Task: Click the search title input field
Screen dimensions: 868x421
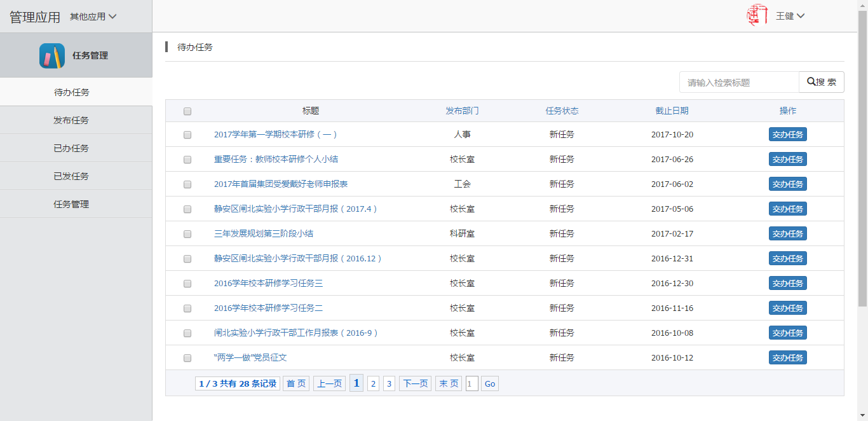Action: coord(738,83)
